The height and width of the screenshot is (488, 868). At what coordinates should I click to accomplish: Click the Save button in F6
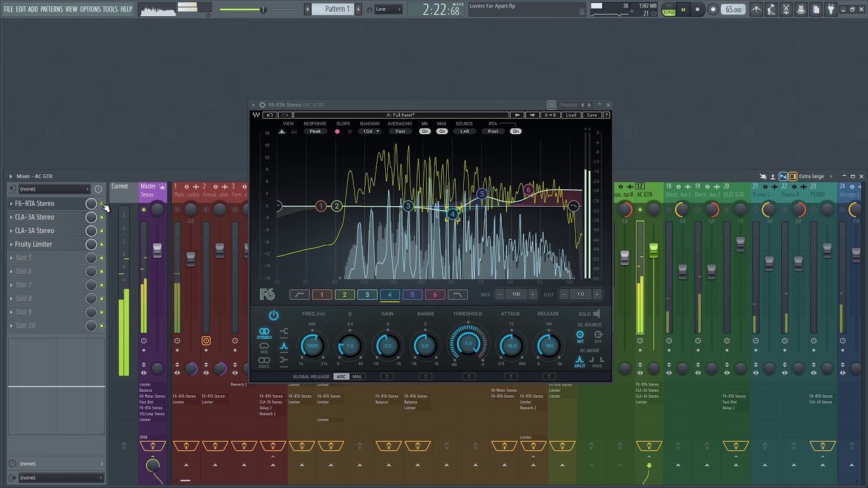click(x=591, y=115)
